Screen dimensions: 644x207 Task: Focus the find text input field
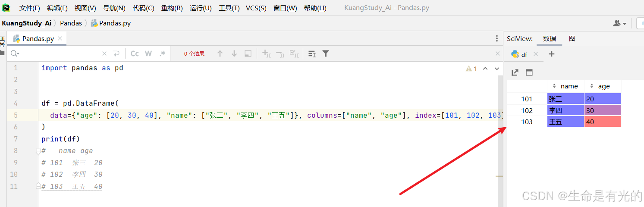tap(60, 53)
